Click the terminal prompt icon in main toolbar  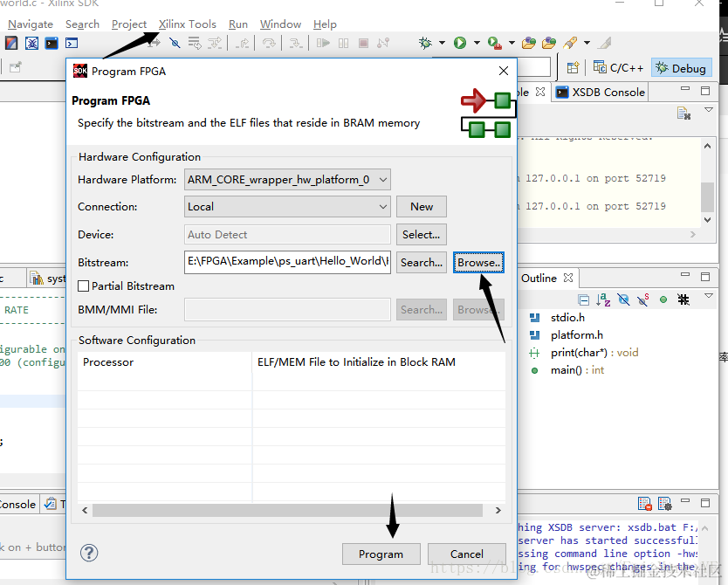[x=72, y=43]
